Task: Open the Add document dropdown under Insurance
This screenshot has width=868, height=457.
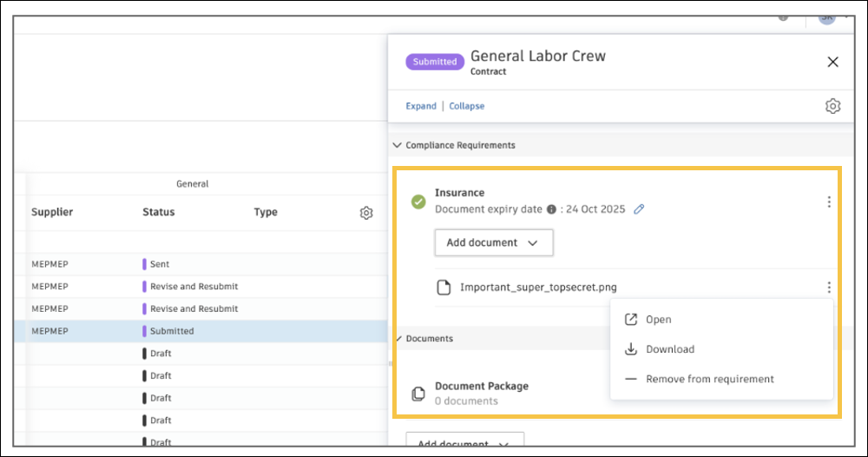Action: coord(493,243)
